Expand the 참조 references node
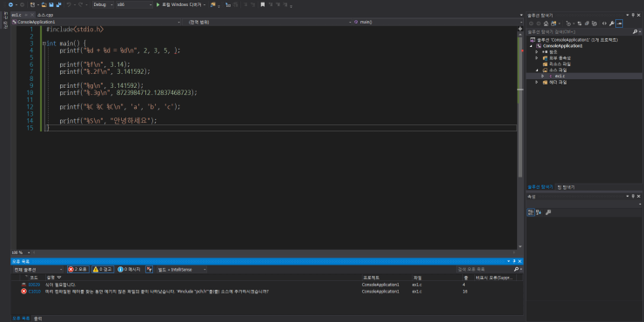The image size is (644, 322). pos(536,52)
